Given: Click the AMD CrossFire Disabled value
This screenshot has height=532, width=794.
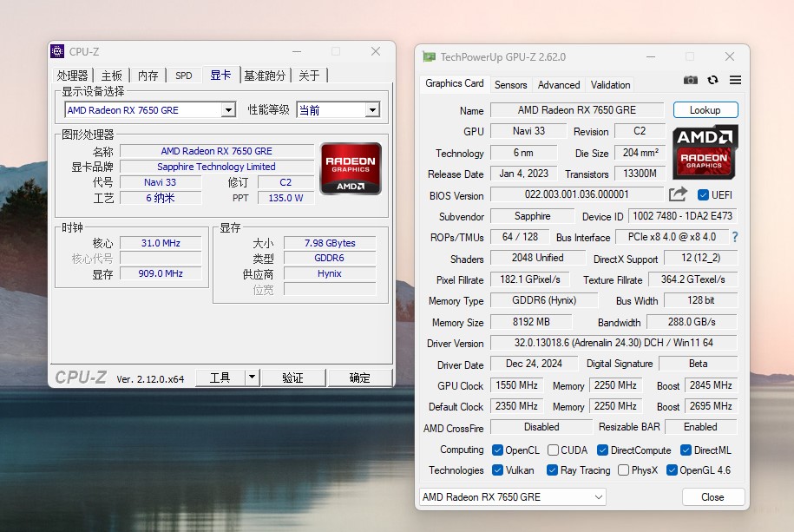Looking at the screenshot, I should click(x=541, y=427).
